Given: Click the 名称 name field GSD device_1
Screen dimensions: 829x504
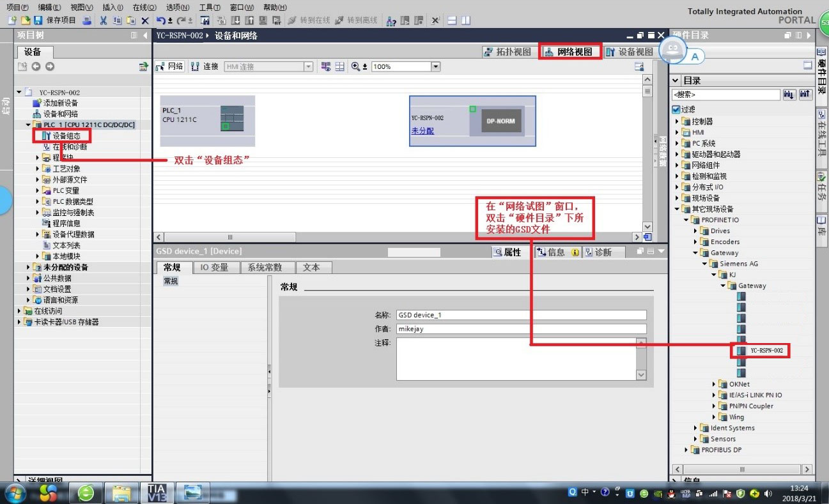Looking at the screenshot, I should [x=521, y=315].
